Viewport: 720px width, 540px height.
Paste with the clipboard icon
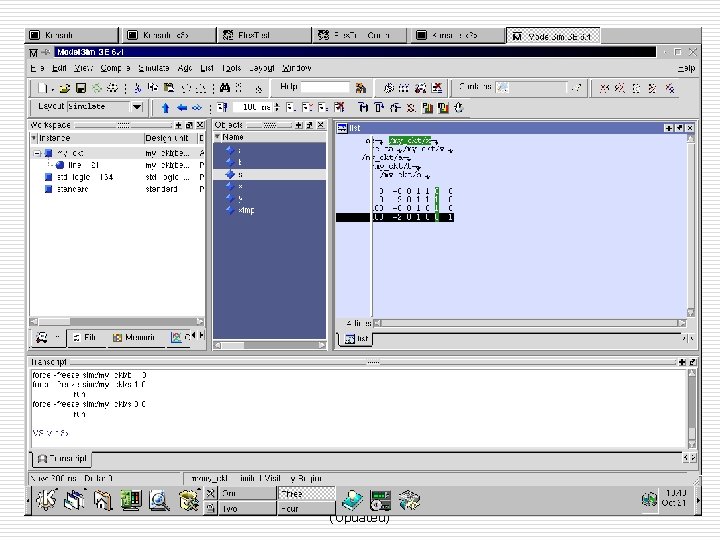point(169,88)
